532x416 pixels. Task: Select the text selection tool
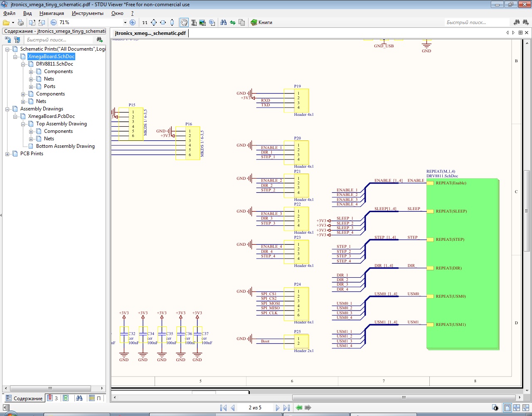(193, 22)
